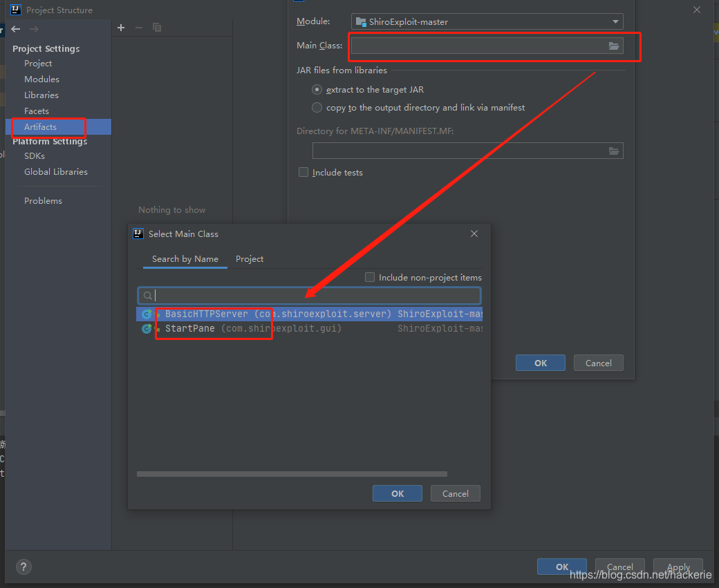Open Problems section
719x588 pixels.
43,201
